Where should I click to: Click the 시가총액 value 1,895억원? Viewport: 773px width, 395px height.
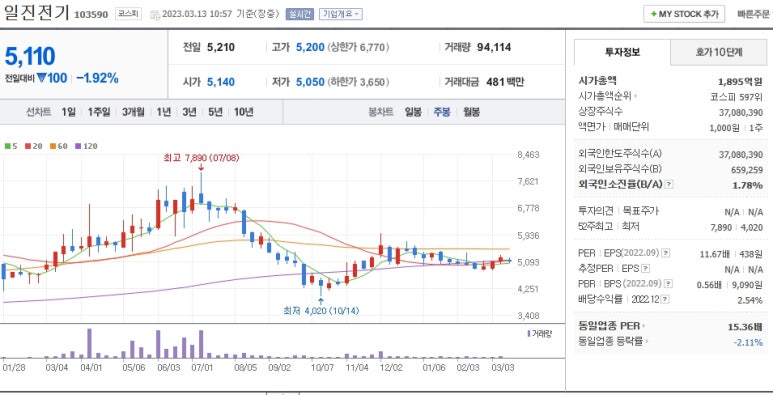(x=740, y=82)
